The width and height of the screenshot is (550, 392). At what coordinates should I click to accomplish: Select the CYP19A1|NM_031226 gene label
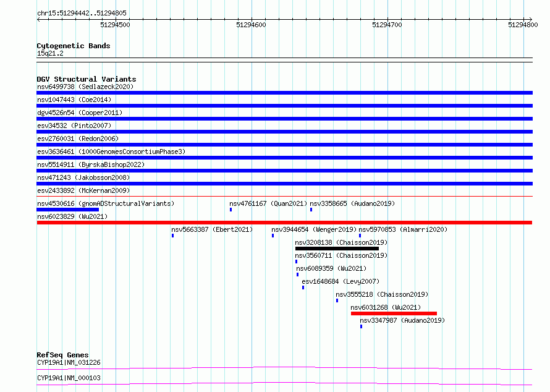(x=69, y=362)
